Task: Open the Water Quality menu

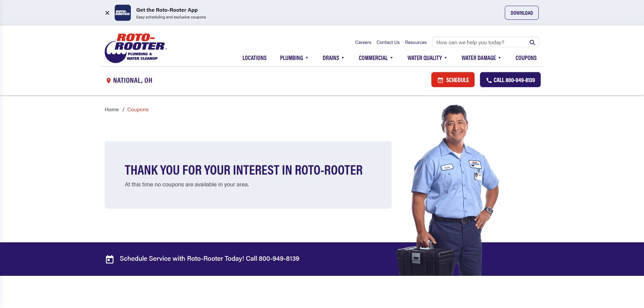Action: click(425, 58)
